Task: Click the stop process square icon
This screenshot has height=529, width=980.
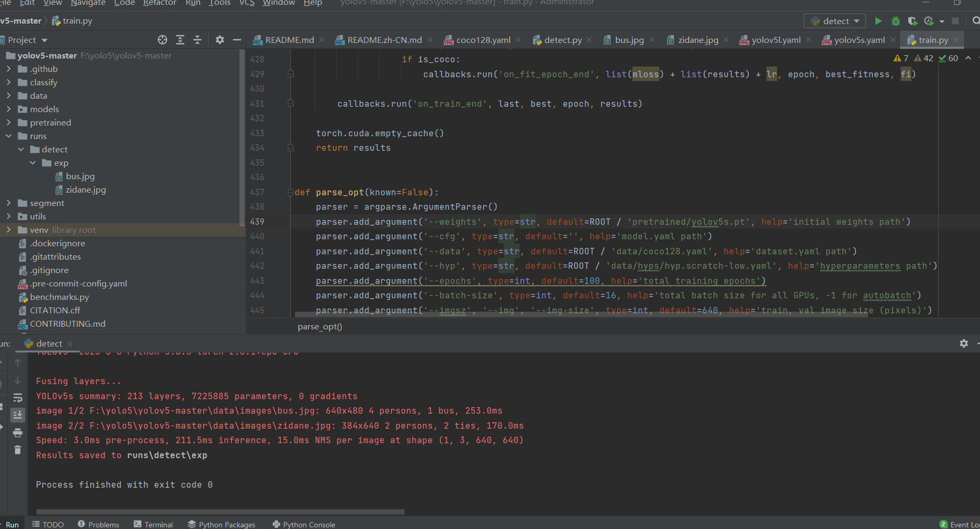Action: point(955,21)
